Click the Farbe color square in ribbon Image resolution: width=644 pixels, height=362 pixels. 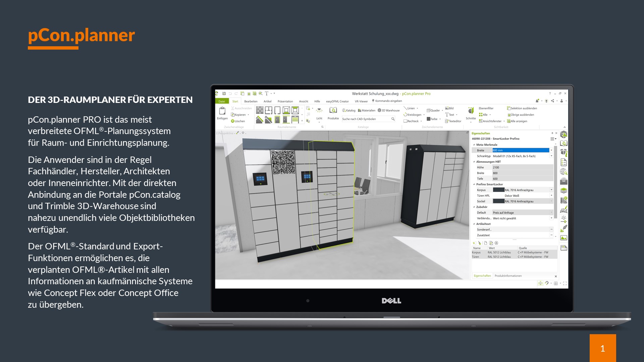coord(428,119)
